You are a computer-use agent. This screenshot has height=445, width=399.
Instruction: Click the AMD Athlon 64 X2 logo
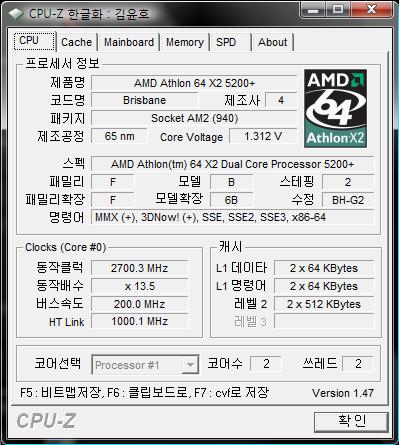click(x=335, y=108)
